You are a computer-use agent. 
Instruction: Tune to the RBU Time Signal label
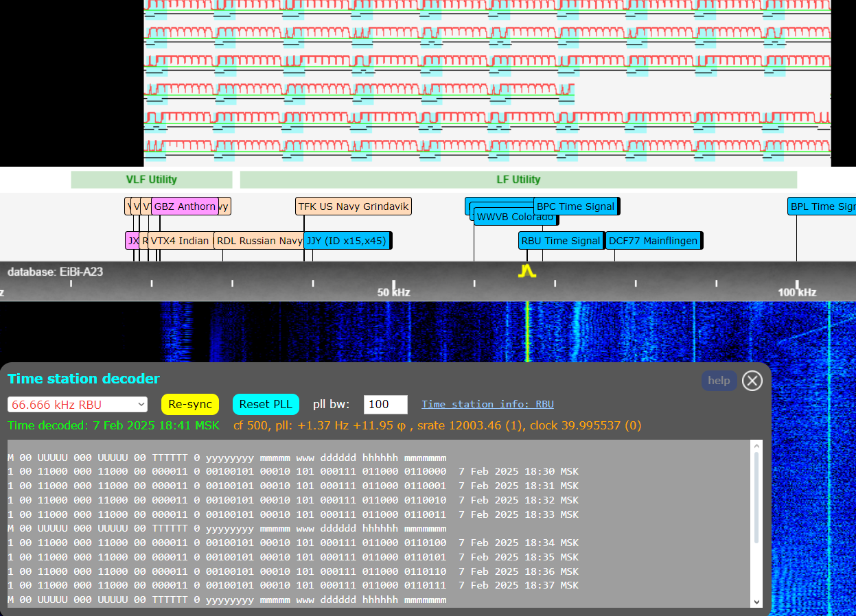[560, 240]
